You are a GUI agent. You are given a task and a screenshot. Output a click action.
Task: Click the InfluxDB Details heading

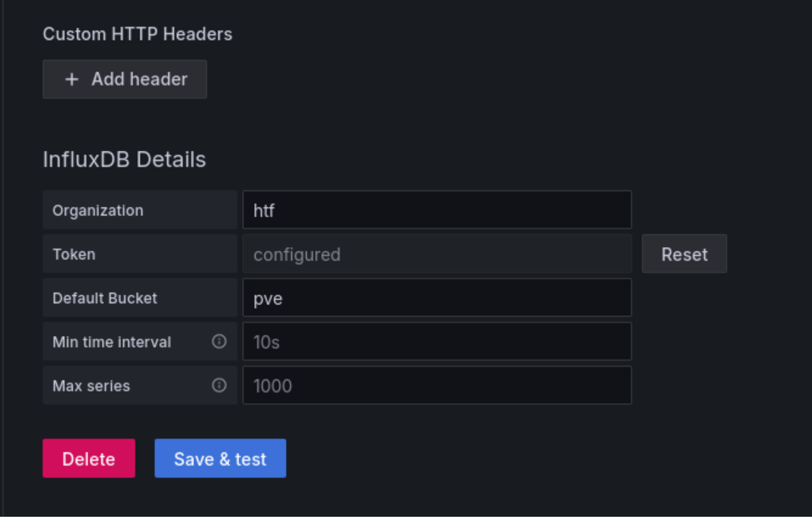pyautogui.click(x=124, y=159)
